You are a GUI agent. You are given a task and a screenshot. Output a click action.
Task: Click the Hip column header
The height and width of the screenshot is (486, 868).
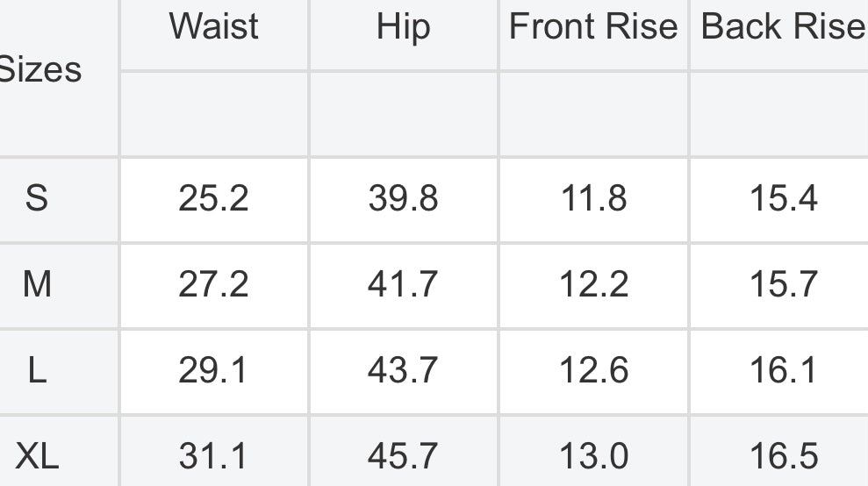tap(403, 28)
